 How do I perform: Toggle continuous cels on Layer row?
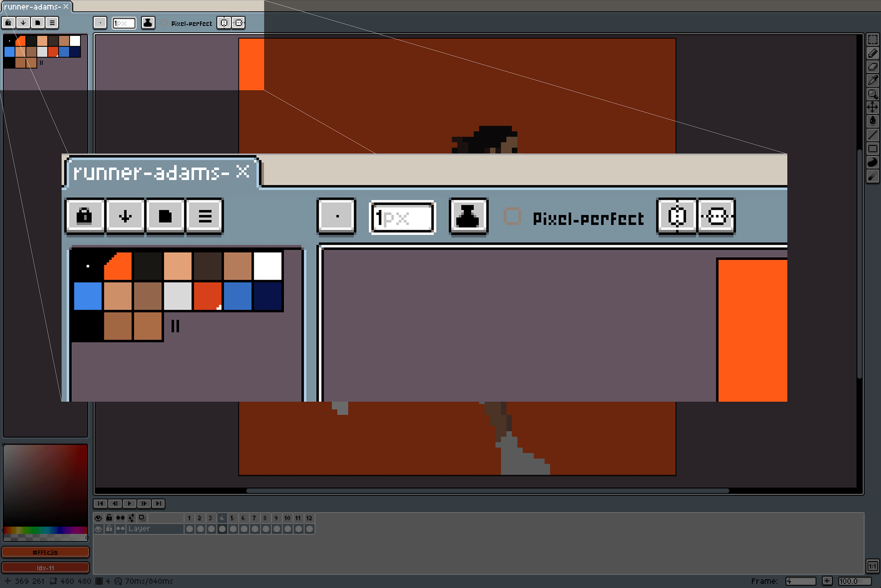[120, 529]
